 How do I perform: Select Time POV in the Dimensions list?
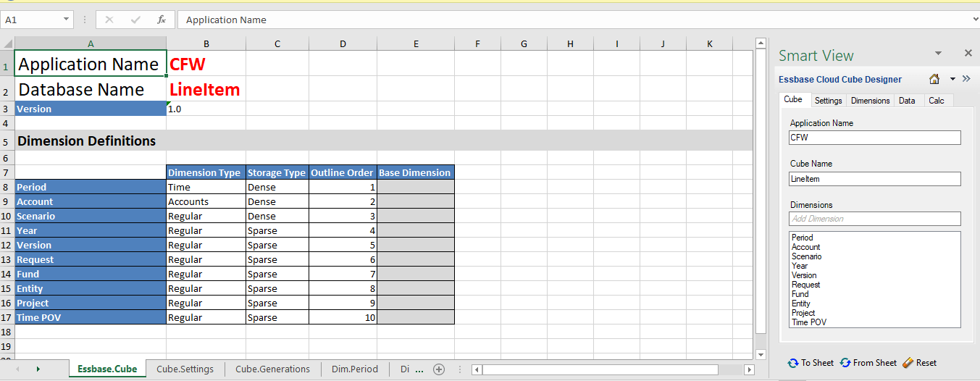[x=808, y=322]
